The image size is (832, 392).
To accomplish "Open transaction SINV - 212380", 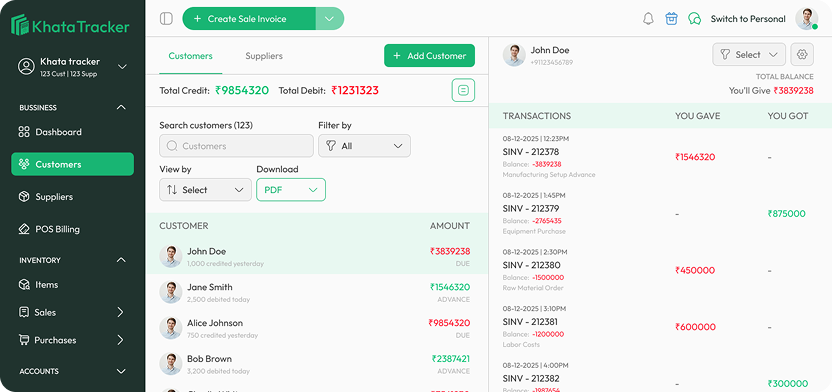I will pos(531,265).
